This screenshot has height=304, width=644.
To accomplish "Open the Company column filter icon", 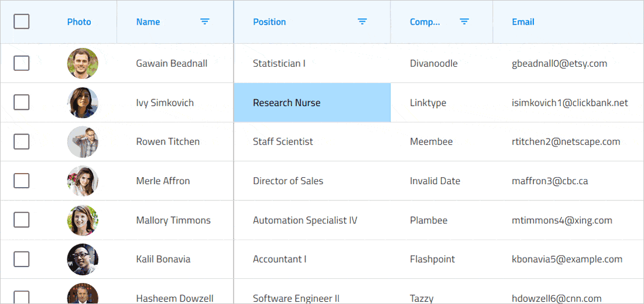I will [x=464, y=22].
